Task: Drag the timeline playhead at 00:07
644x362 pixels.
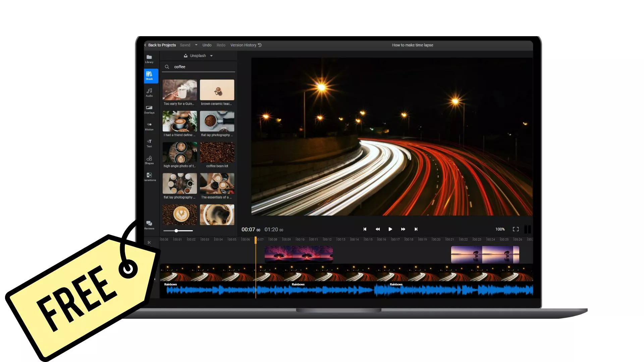Action: [255, 239]
